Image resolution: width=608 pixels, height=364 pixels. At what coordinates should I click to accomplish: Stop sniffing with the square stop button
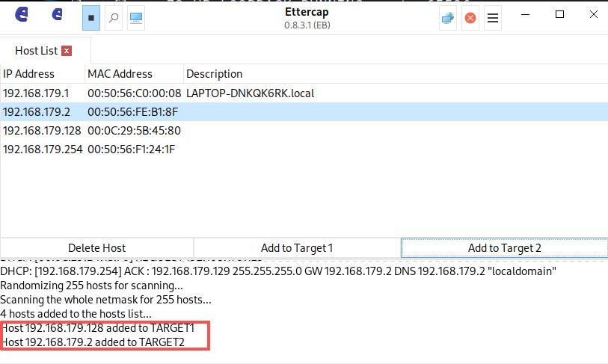[91, 18]
